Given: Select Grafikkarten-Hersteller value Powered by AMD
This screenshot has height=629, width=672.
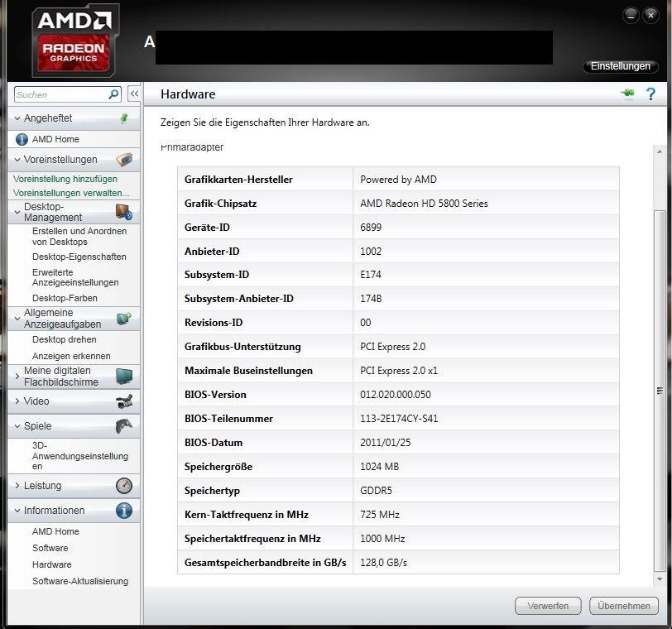Looking at the screenshot, I should [x=398, y=179].
